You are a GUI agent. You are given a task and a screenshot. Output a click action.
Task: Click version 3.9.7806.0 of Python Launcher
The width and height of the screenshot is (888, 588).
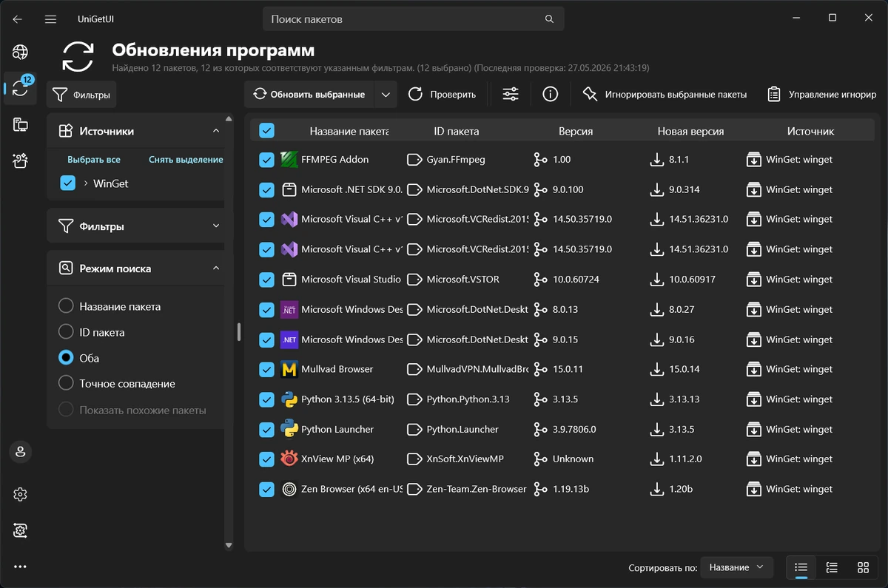point(574,429)
